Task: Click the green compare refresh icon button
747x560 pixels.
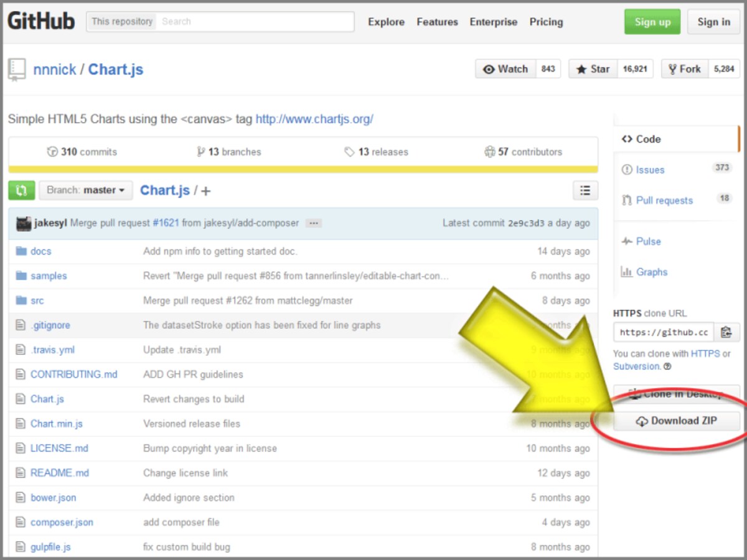Action: 22,190
